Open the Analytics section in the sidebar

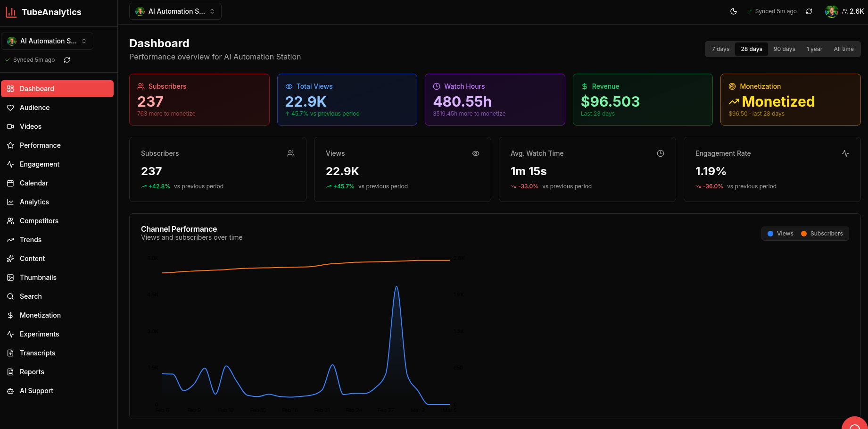coord(34,202)
